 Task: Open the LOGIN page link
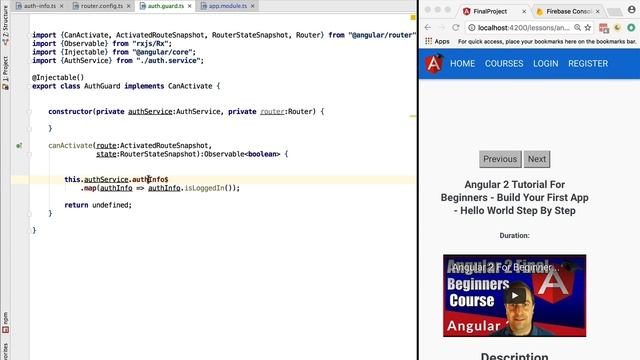click(546, 64)
